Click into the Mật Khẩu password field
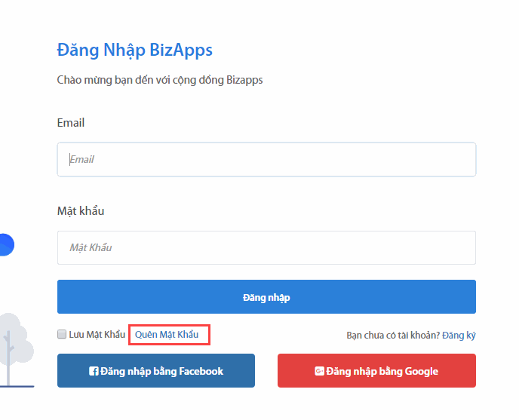This screenshot has width=519, height=420. [x=266, y=247]
